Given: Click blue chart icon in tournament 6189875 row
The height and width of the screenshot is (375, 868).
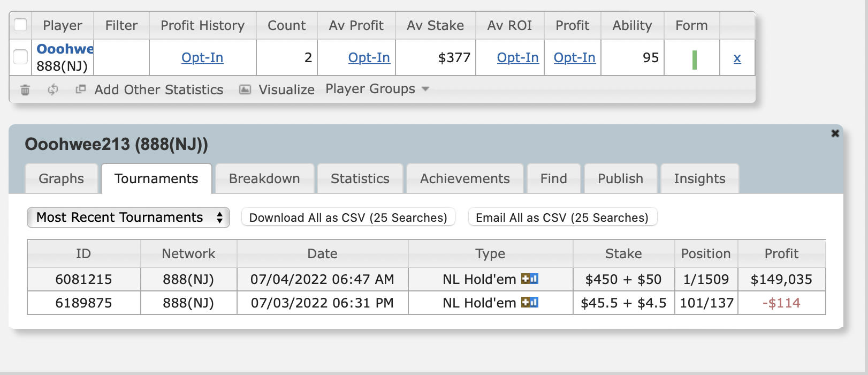Looking at the screenshot, I should pyautogui.click(x=534, y=302).
